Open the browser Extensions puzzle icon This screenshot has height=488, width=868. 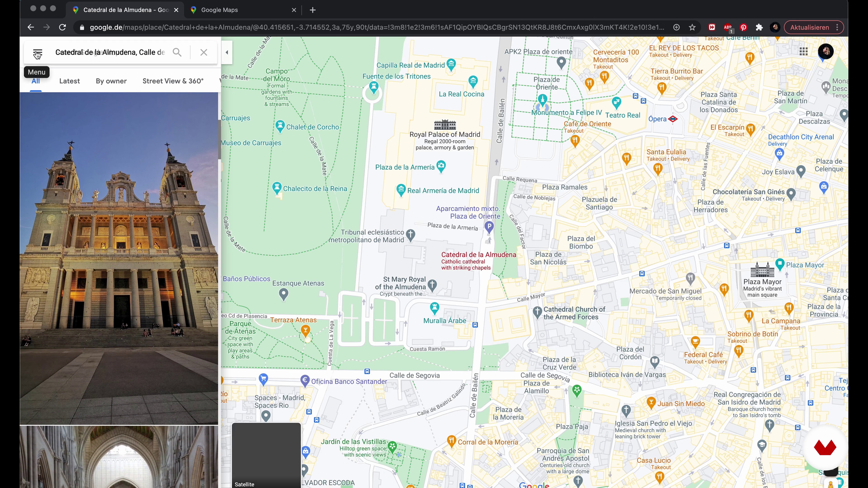[759, 28]
